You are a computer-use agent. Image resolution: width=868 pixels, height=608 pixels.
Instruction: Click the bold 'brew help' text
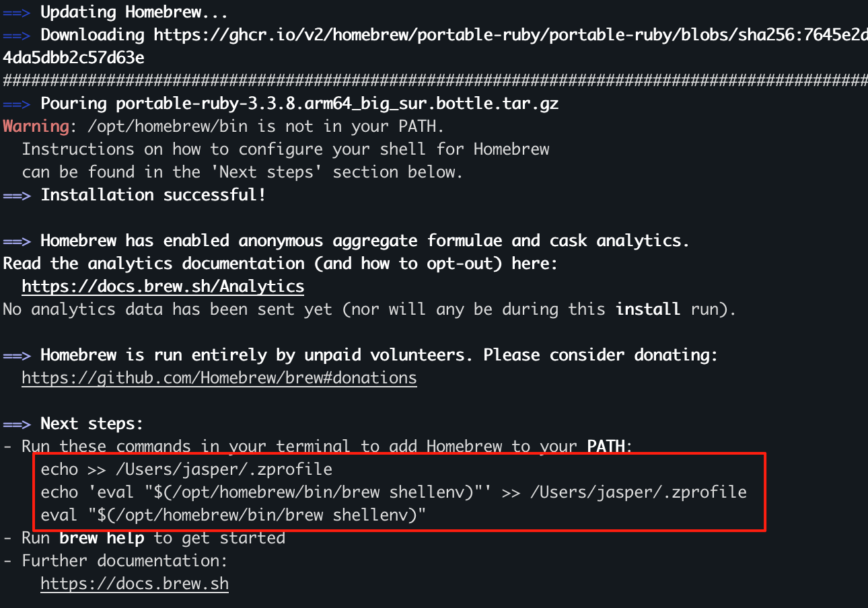[x=102, y=538]
